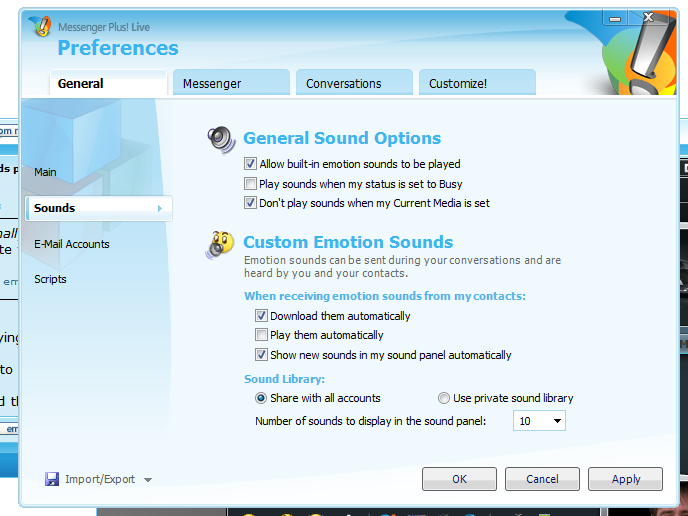The width and height of the screenshot is (688, 516).
Task: Click the speaker icon beside General Sound Options
Action: click(x=222, y=139)
